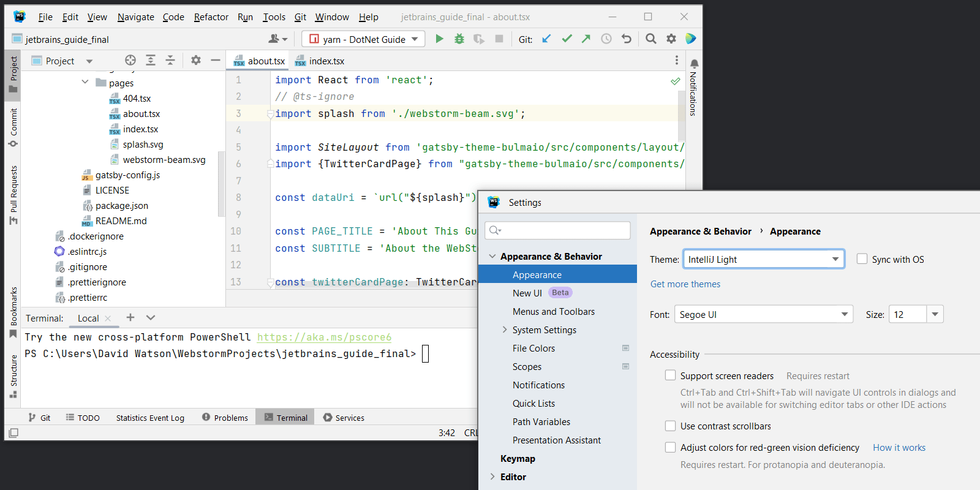Open the Refactor menu
Viewport: 980px width, 490px height.
pyautogui.click(x=211, y=17)
